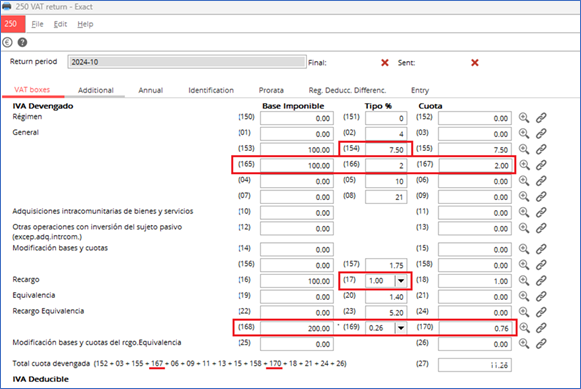This screenshot has width=581, height=389.
Task: Open help via question mark icon
Action: [22, 43]
